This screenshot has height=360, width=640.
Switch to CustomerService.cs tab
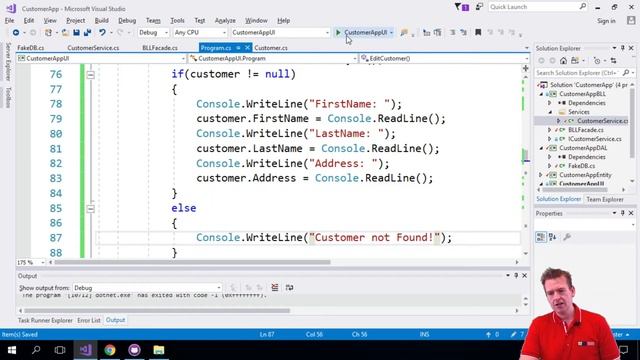(x=93, y=48)
